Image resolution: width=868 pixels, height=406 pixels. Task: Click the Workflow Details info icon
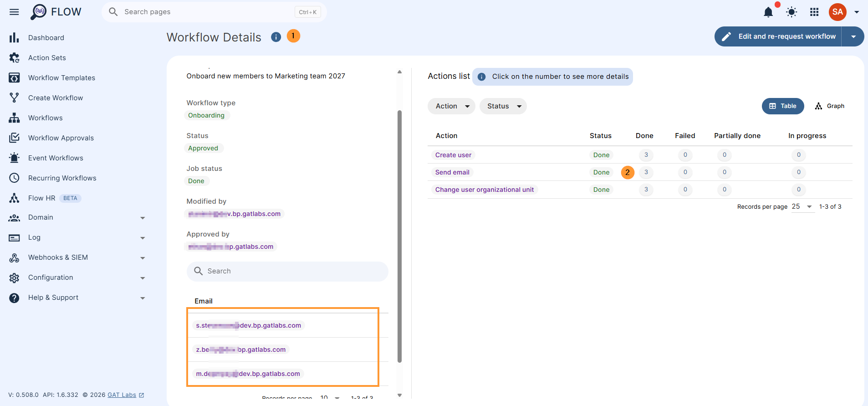(x=276, y=37)
